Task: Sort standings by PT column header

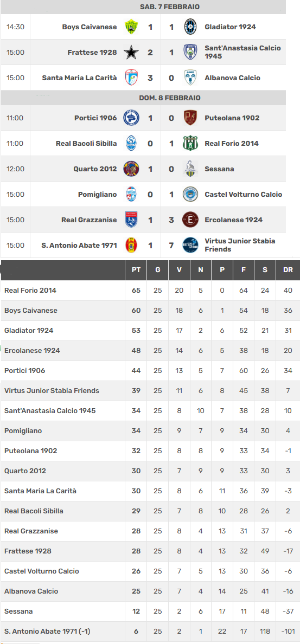Action: (136, 270)
